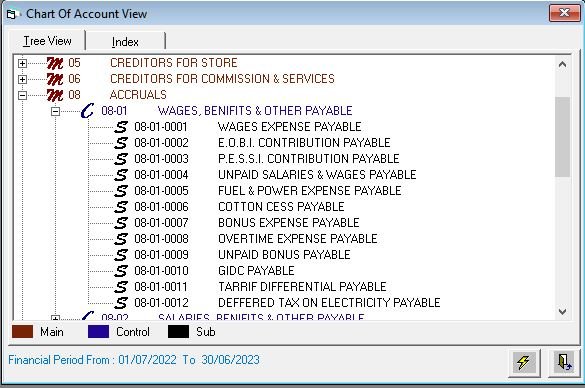Click the Sub legend label
Screen dimensions: 585x388
click(x=206, y=332)
